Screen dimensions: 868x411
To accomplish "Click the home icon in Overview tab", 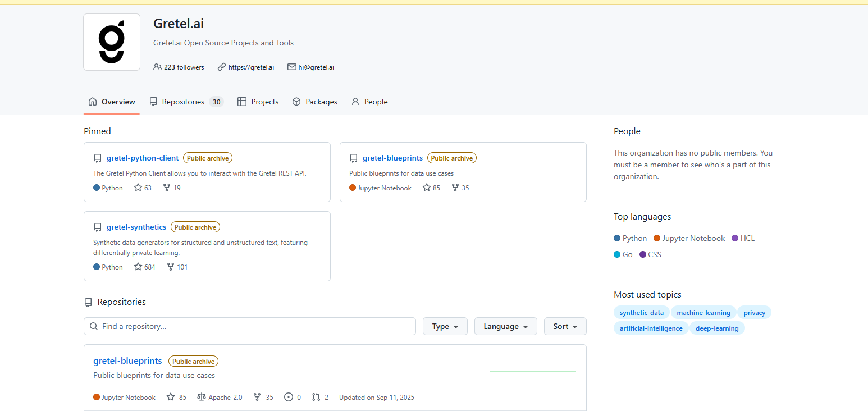I will 93,102.
